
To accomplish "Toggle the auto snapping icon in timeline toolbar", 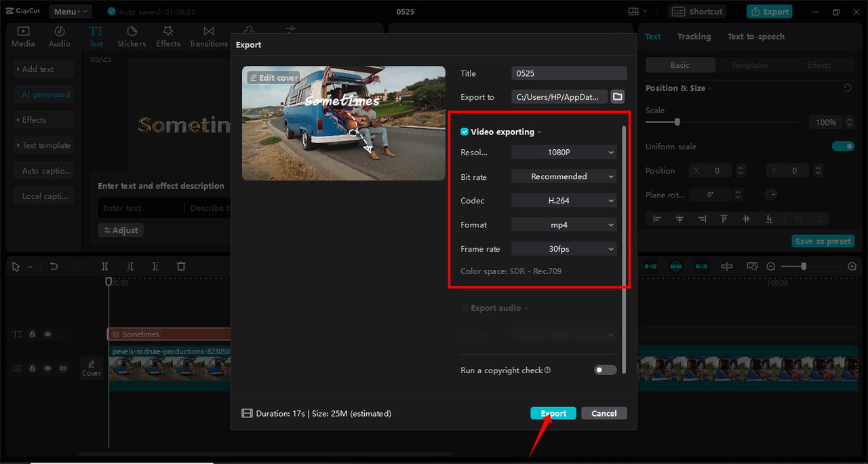I will coord(676,267).
